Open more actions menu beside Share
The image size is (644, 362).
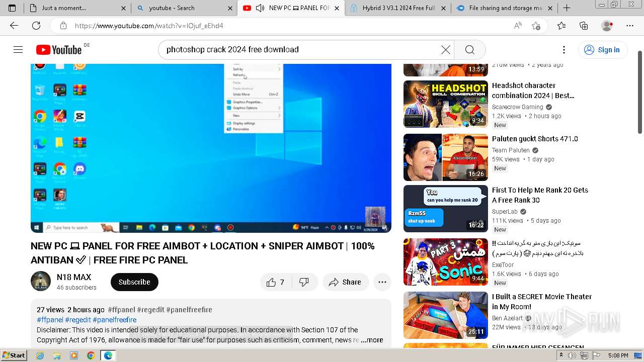[382, 282]
